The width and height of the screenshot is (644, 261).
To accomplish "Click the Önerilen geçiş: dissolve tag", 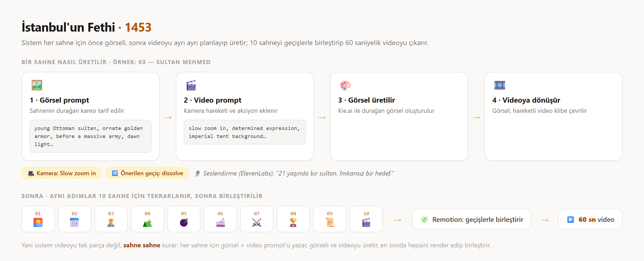I will pyautogui.click(x=147, y=173).
